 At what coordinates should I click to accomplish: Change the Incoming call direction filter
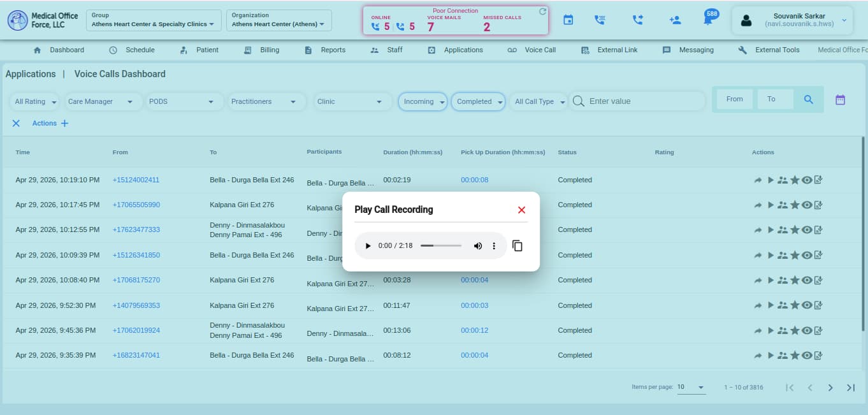(x=423, y=101)
